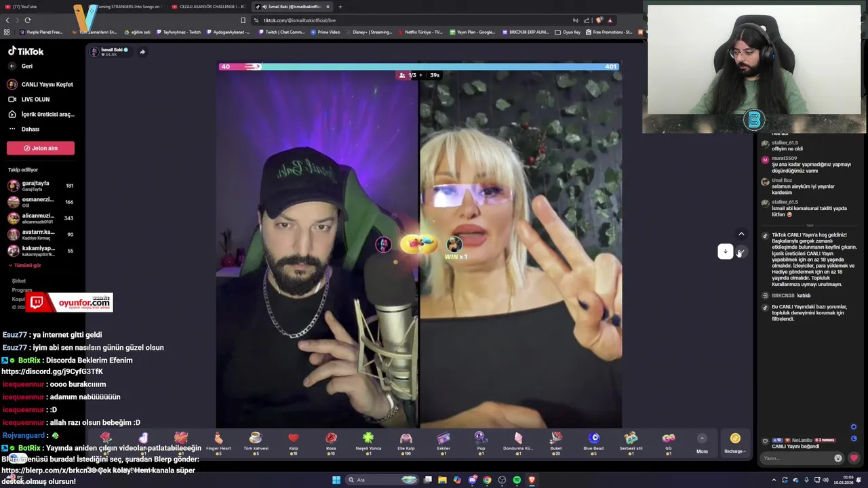Open garajtayfa followed account
The image size is (868, 488).
pos(41,186)
